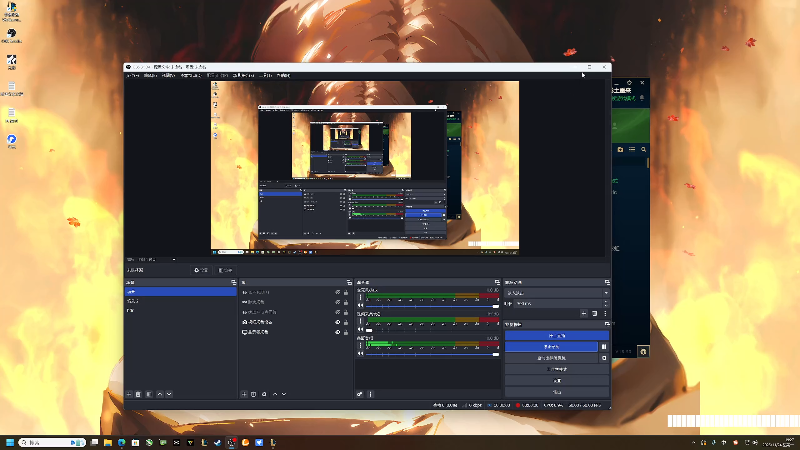Screen dimensions: 800x450
Task: Open Settings from the Controls panel
Action: [x=557, y=381]
